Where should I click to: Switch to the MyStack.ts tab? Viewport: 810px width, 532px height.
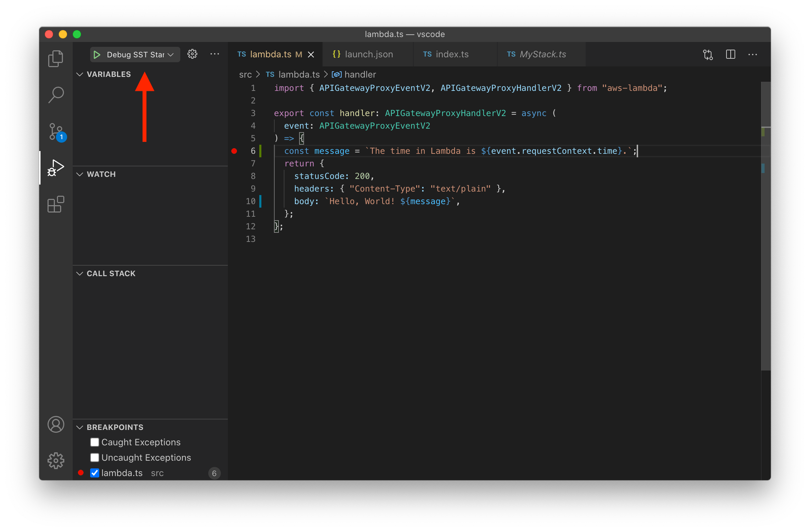click(x=543, y=54)
